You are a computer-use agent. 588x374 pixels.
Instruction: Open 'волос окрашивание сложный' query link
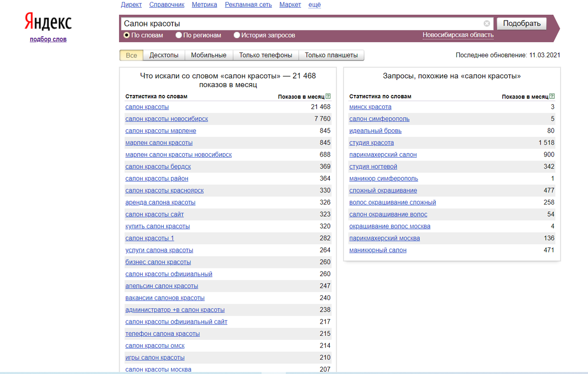[x=392, y=202]
